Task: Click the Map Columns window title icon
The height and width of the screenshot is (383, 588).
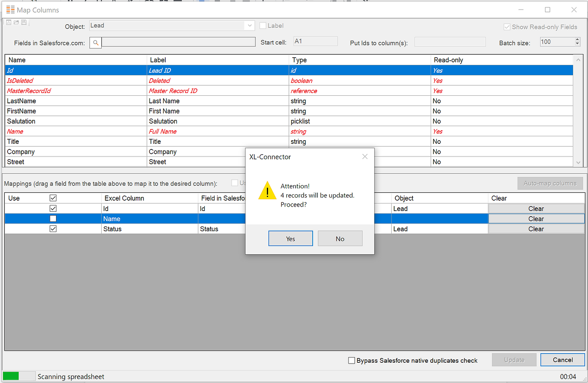Action: pos(10,10)
